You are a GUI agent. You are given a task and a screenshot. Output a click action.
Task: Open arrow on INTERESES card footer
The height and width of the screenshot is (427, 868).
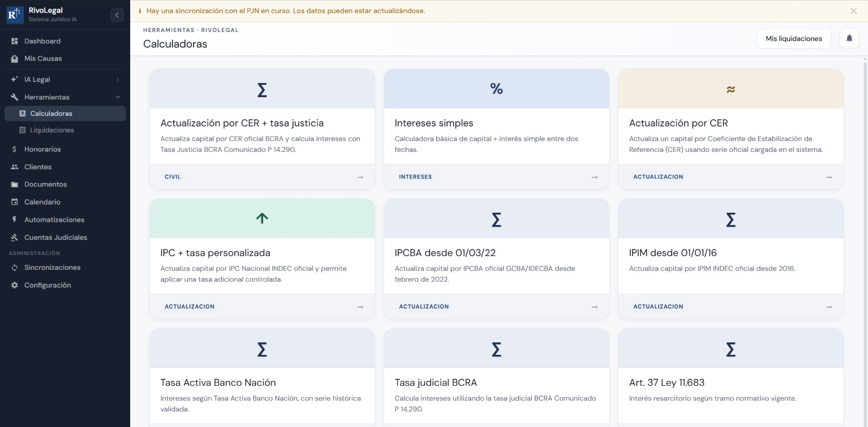[x=595, y=177]
